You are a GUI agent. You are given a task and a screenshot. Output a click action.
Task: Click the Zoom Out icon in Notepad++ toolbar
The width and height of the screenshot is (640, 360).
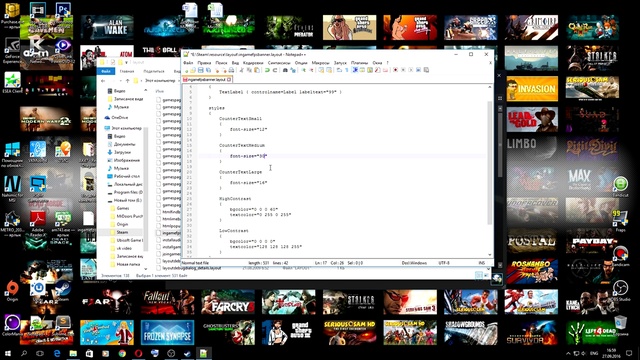point(311,70)
